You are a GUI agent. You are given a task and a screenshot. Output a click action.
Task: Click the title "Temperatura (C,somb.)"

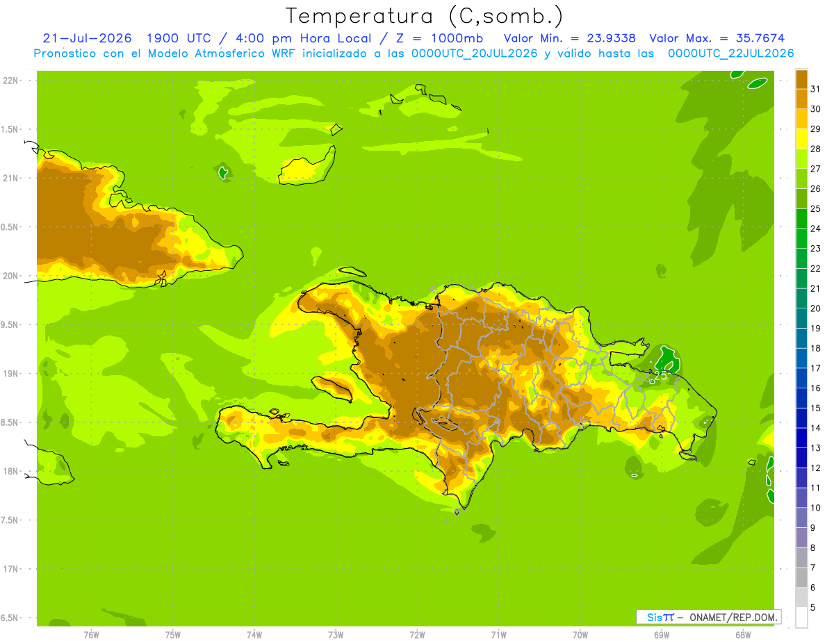pos(424,16)
